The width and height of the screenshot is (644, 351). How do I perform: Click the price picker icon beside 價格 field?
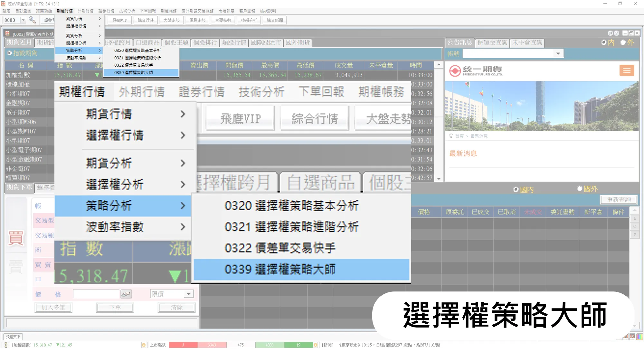pos(126,294)
